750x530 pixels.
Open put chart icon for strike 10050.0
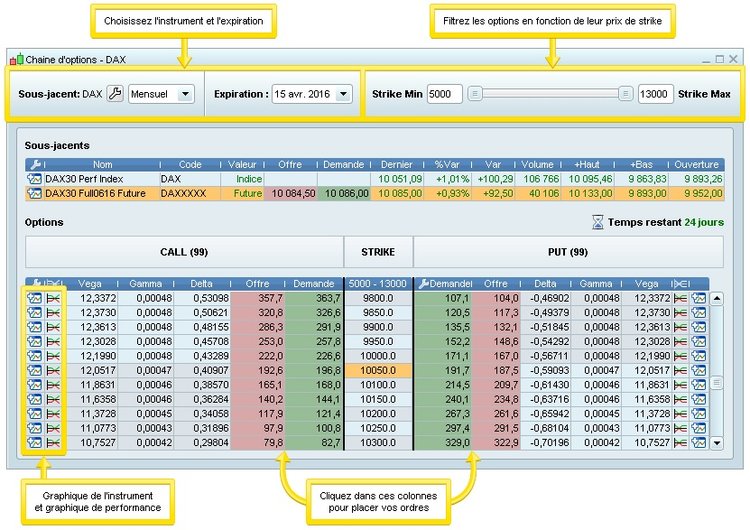coord(699,370)
